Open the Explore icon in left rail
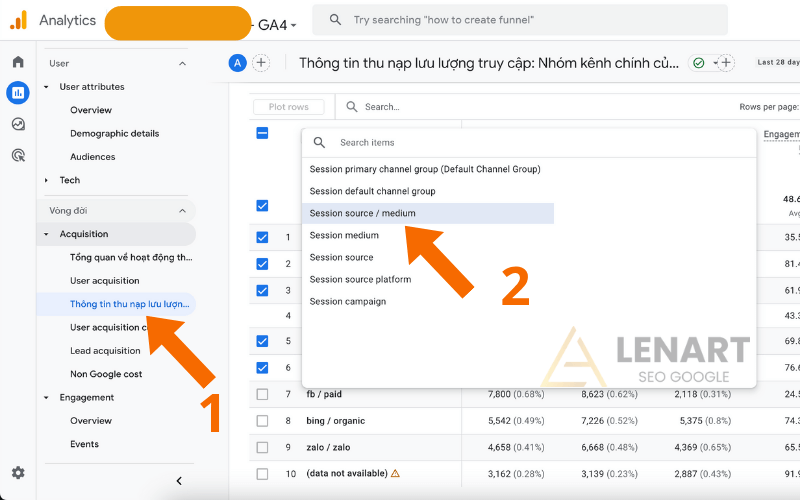The width and height of the screenshot is (800, 500). pos(18,124)
